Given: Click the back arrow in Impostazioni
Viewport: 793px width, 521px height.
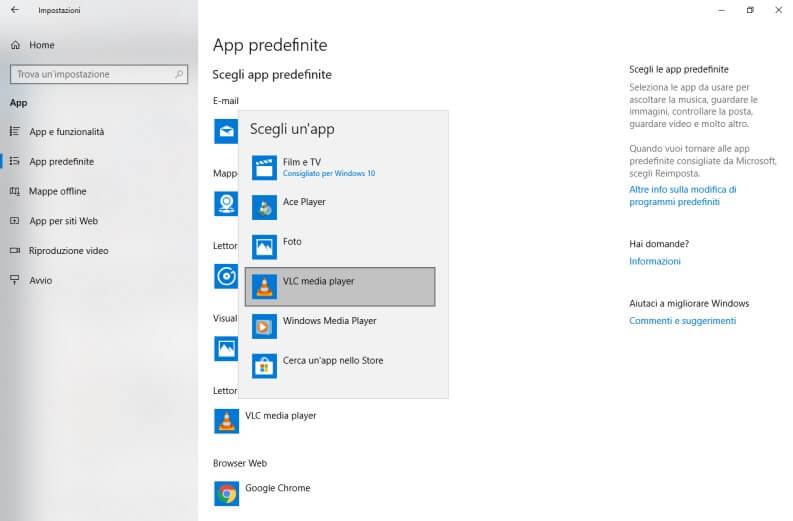Looking at the screenshot, I should [x=15, y=10].
